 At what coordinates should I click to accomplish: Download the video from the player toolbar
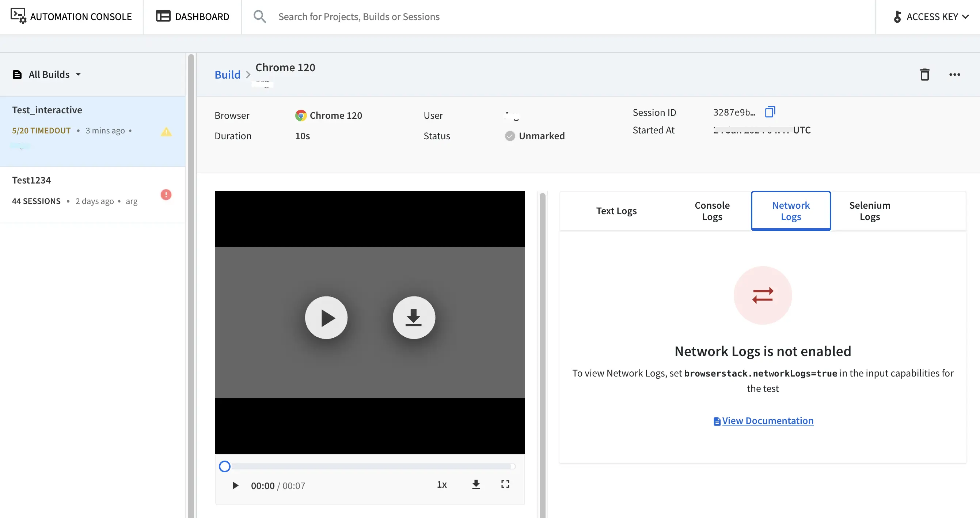point(475,484)
